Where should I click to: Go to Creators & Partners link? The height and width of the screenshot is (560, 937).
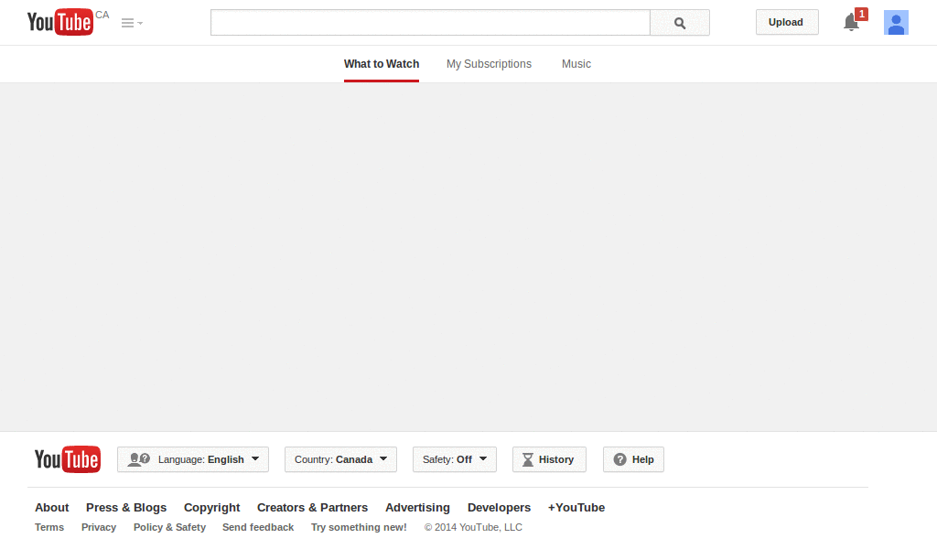click(313, 508)
